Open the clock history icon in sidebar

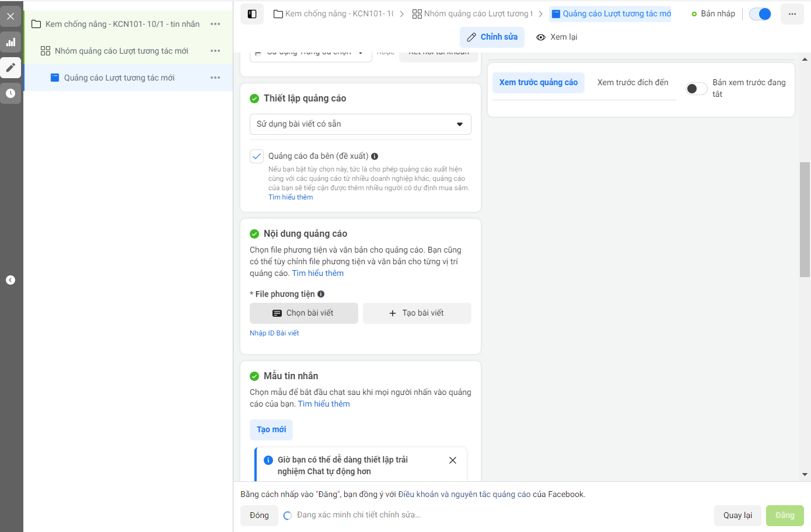click(11, 93)
